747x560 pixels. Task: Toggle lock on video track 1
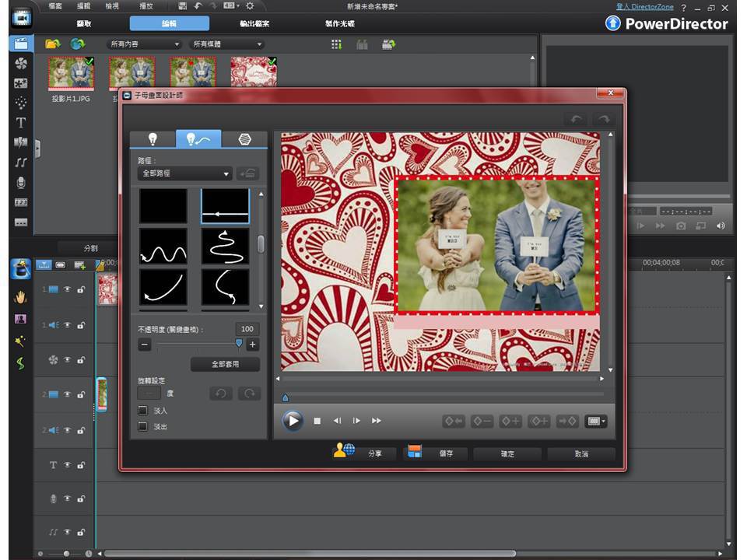[81, 289]
